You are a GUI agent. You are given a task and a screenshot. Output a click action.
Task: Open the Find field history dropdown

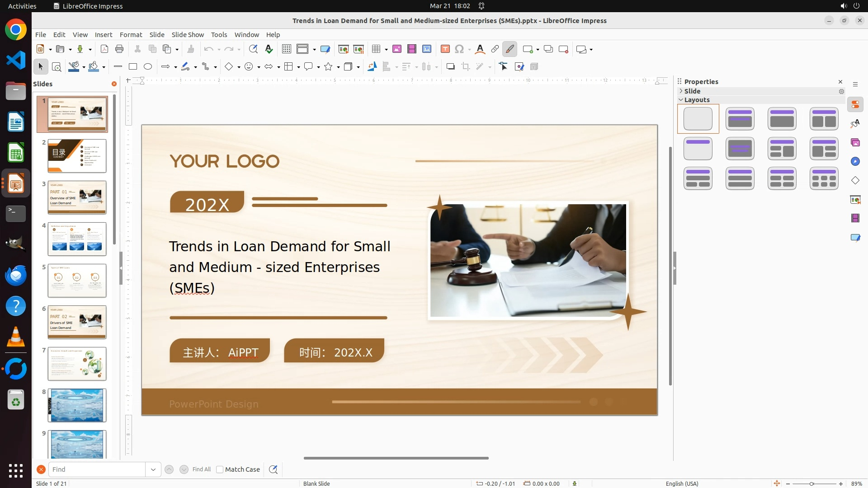[x=153, y=469]
